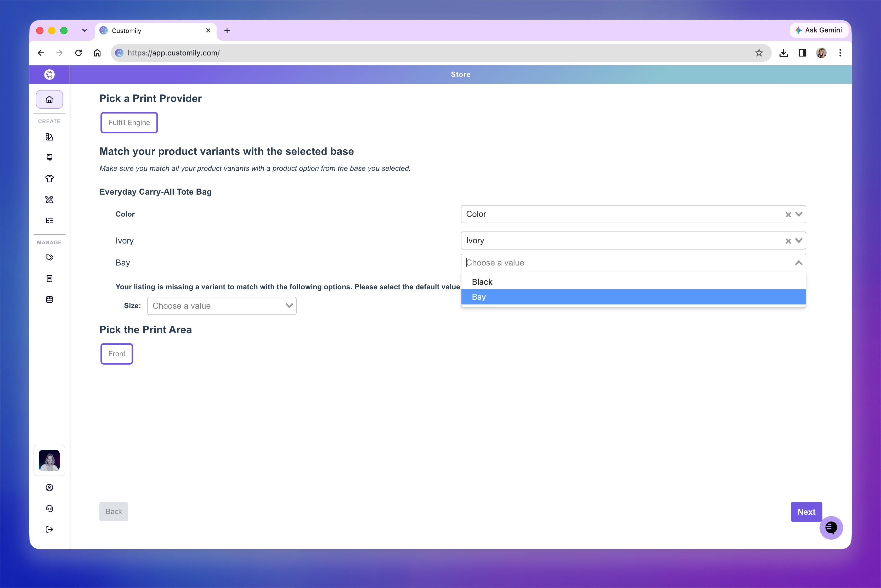Select Bay from the dropdown list
Image resolution: width=881 pixels, height=588 pixels.
633,297
